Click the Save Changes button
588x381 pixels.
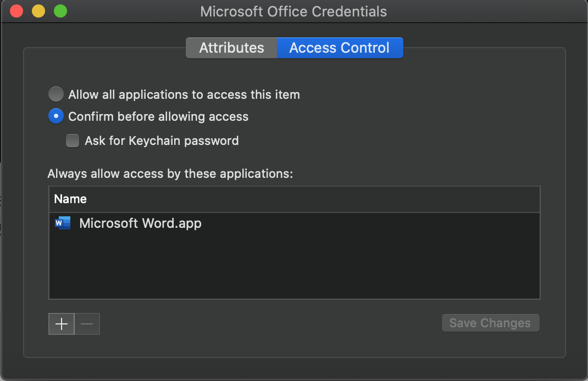pyautogui.click(x=491, y=323)
